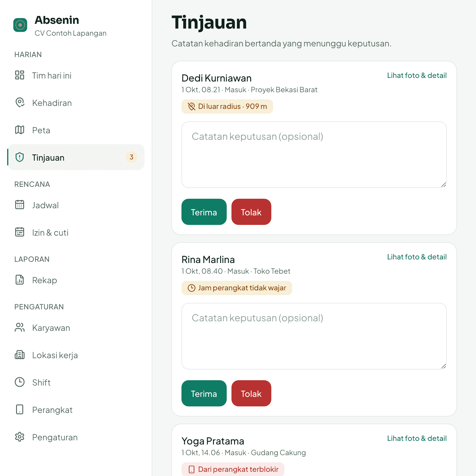
Task: Open the Rekap menu item
Action: pyautogui.click(x=76, y=280)
